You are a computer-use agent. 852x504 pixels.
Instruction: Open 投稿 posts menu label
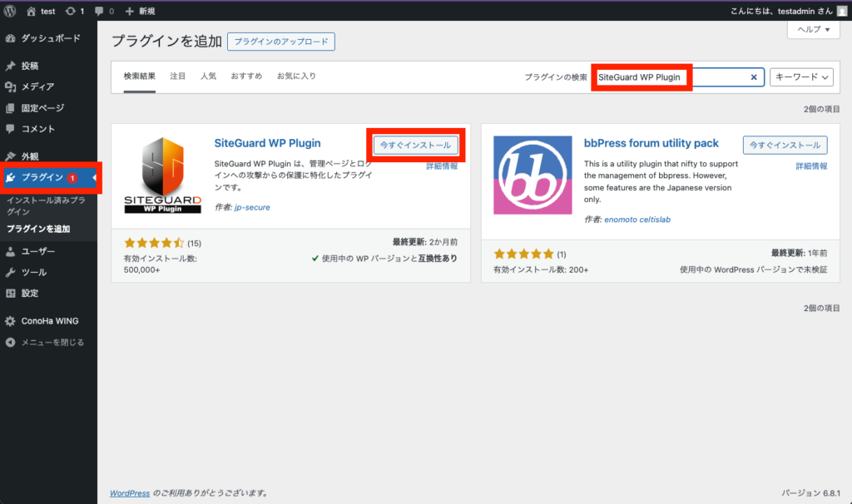(30, 67)
